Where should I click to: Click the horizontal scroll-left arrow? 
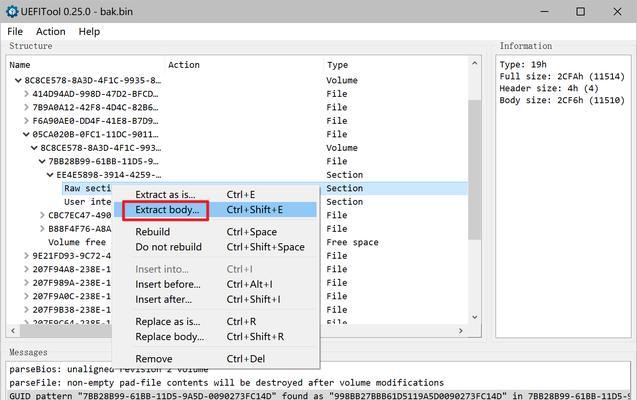tap(13, 331)
